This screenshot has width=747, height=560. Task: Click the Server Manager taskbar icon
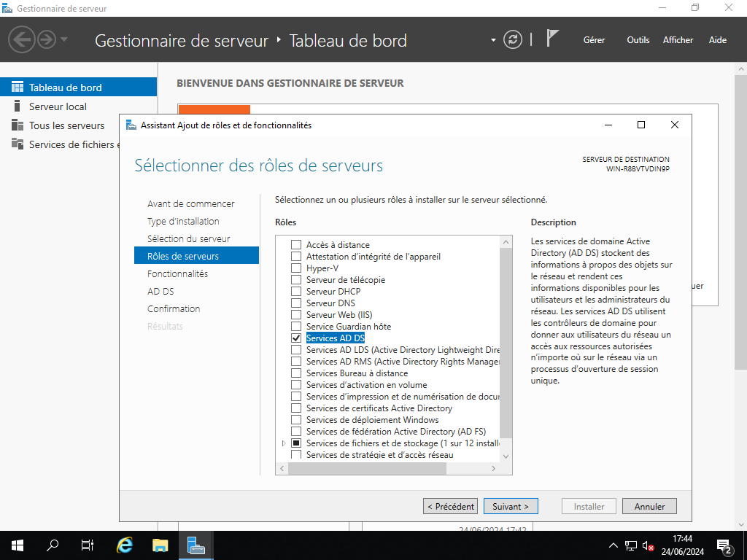tap(196, 545)
